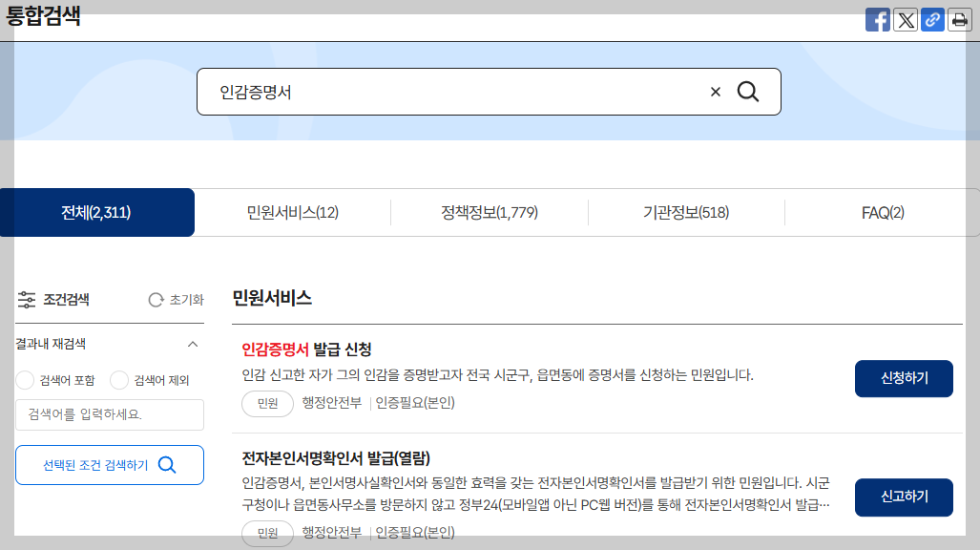Switch to FAQ(2) tab
The height and width of the screenshot is (550, 980).
(883, 213)
